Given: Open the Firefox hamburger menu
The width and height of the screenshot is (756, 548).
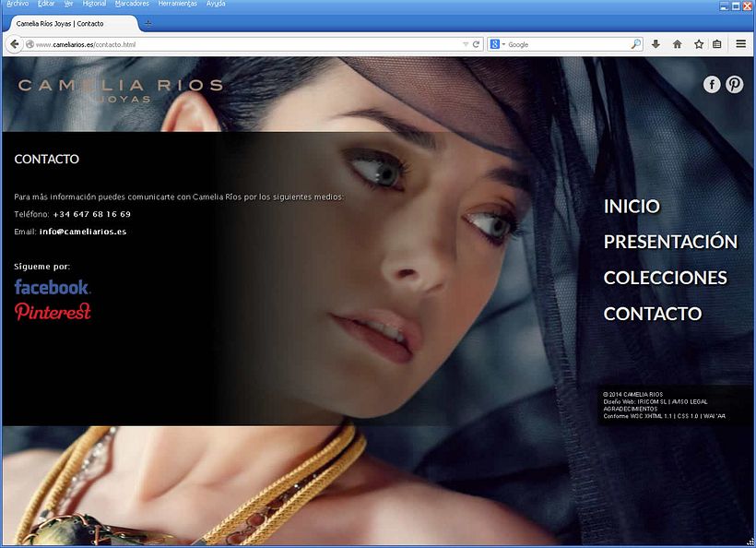Looking at the screenshot, I should (740, 44).
